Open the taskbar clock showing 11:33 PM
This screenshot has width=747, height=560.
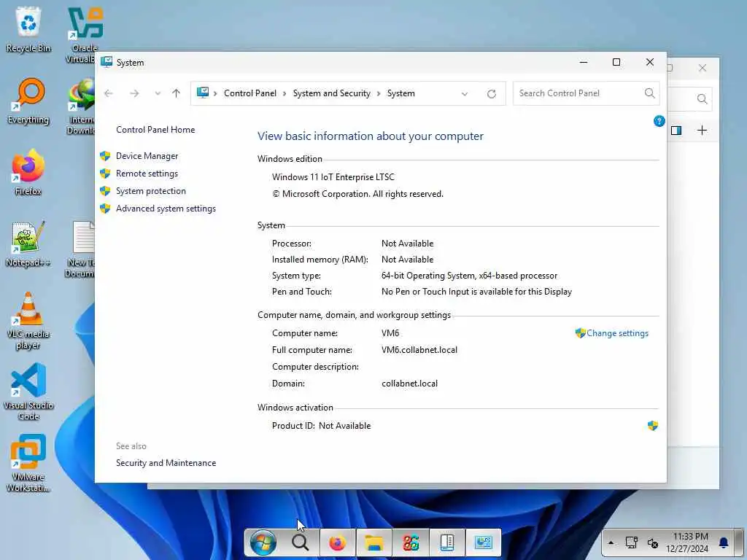(687, 542)
